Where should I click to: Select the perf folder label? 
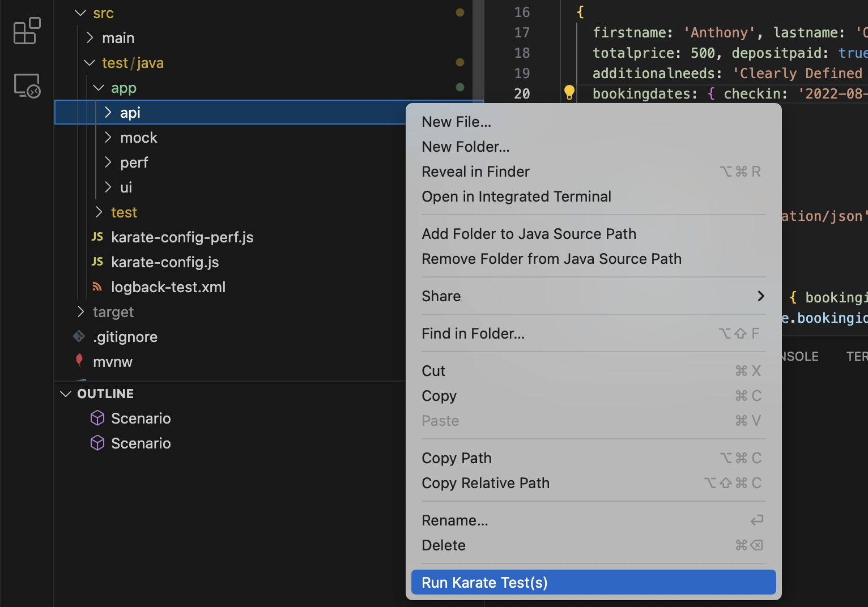click(134, 163)
